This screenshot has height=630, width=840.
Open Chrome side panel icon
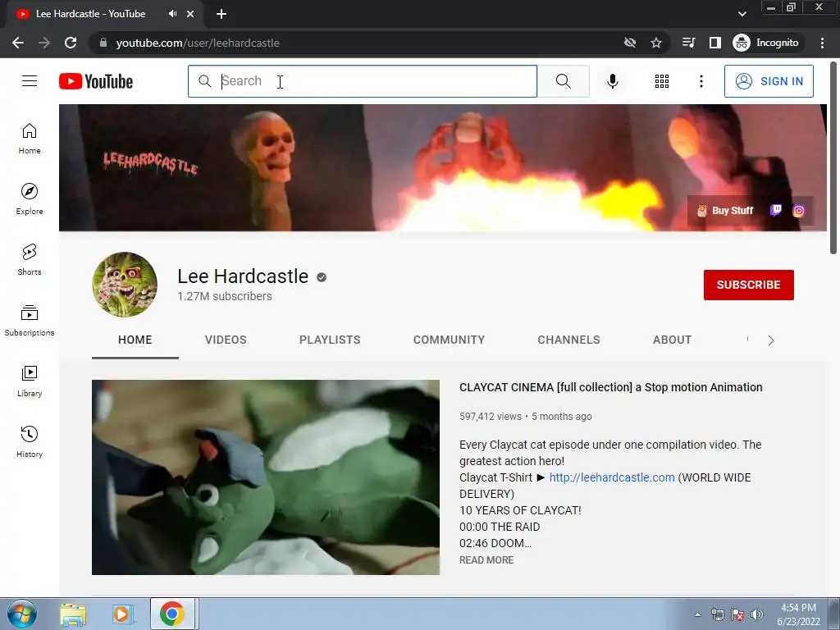(715, 43)
